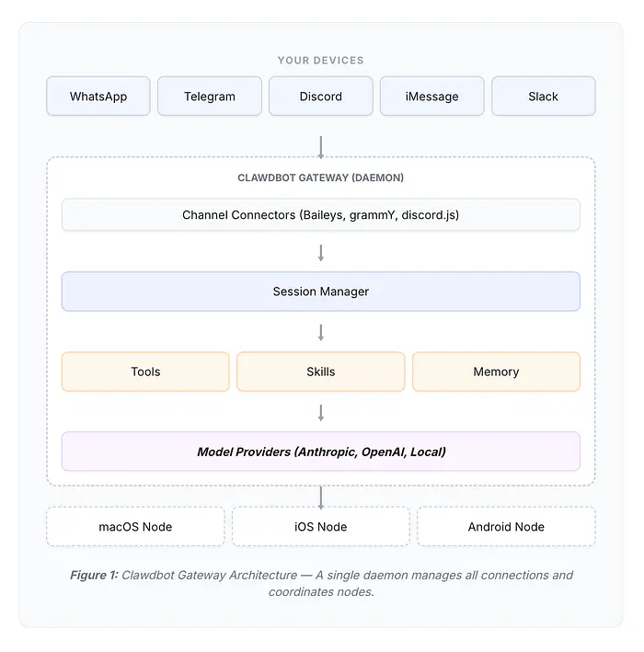Select the Session Manager block
Image resolution: width=644 pixels, height=652 pixels.
(321, 292)
